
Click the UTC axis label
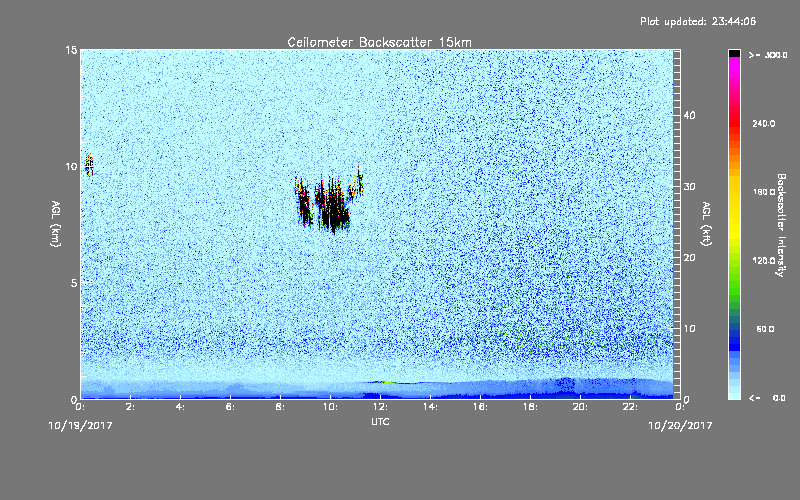[380, 421]
